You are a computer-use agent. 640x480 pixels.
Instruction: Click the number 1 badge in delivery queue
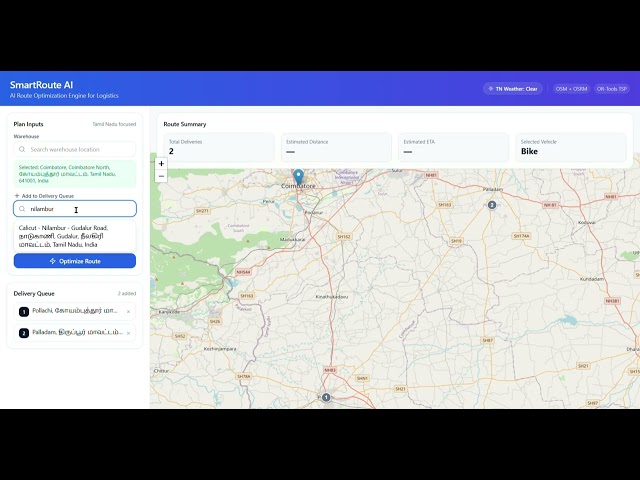[x=24, y=312]
